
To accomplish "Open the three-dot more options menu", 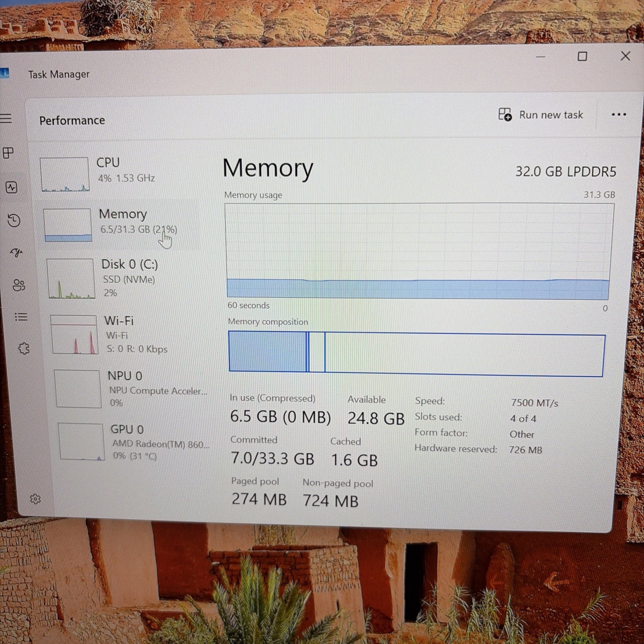I will coord(619,115).
